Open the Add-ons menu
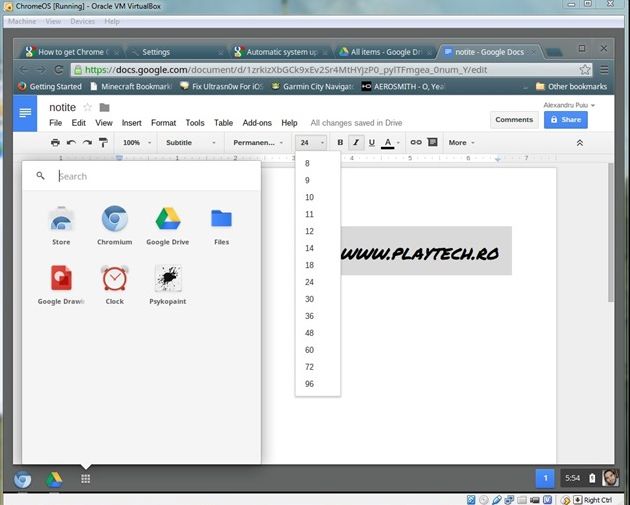The image size is (630, 505). pyautogui.click(x=257, y=123)
